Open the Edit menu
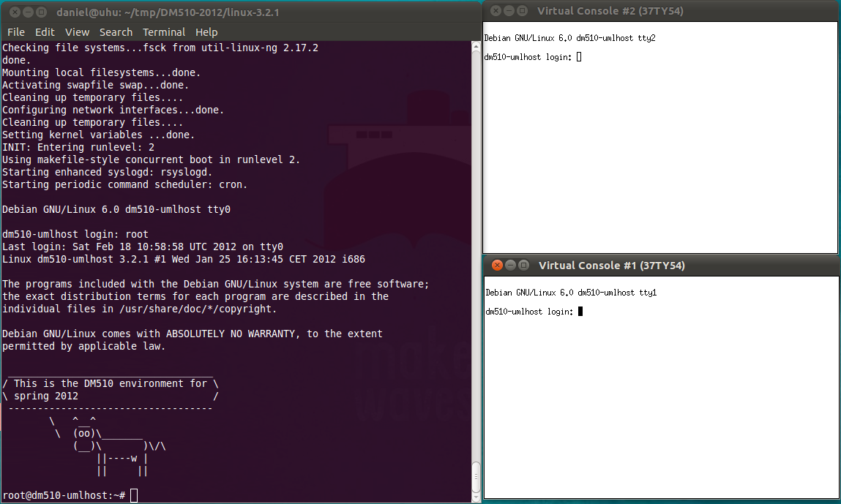This screenshot has height=504, width=841. 45,32
